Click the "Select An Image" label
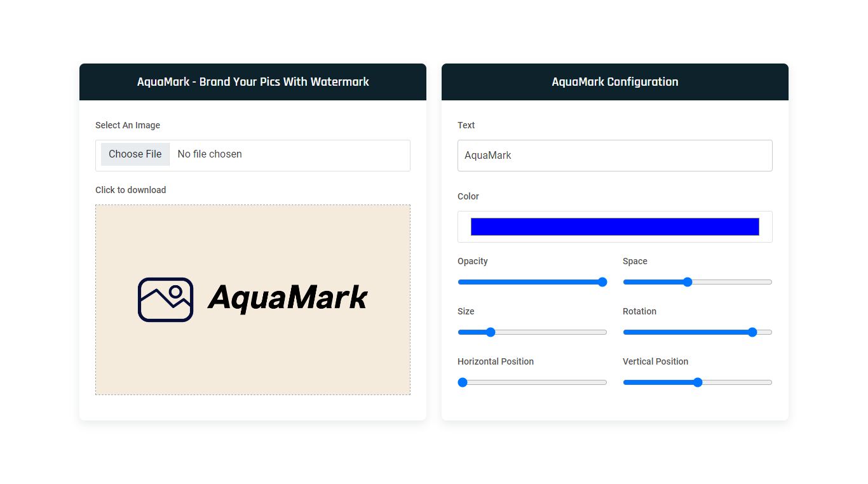 point(128,125)
